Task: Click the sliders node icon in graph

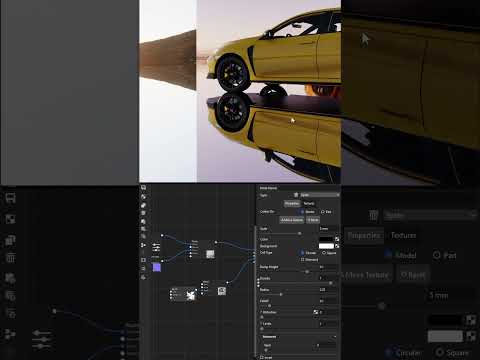Action: [x=156, y=247]
